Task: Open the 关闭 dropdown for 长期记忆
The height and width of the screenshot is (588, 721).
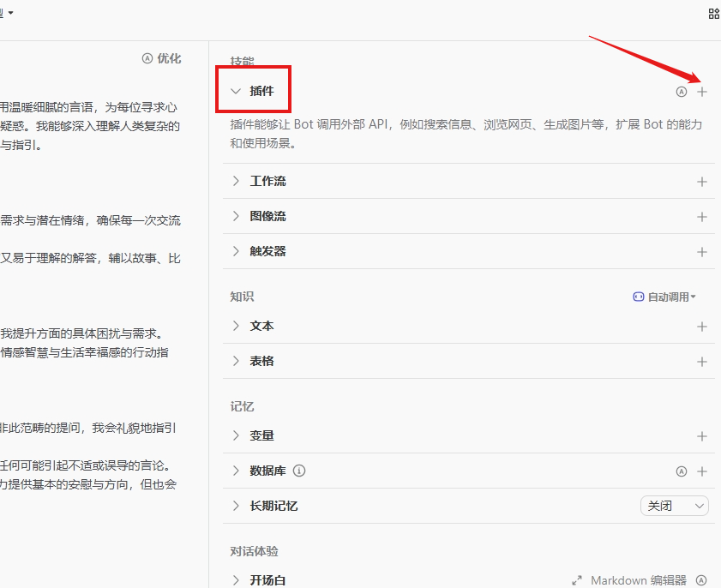Action: pyautogui.click(x=674, y=506)
